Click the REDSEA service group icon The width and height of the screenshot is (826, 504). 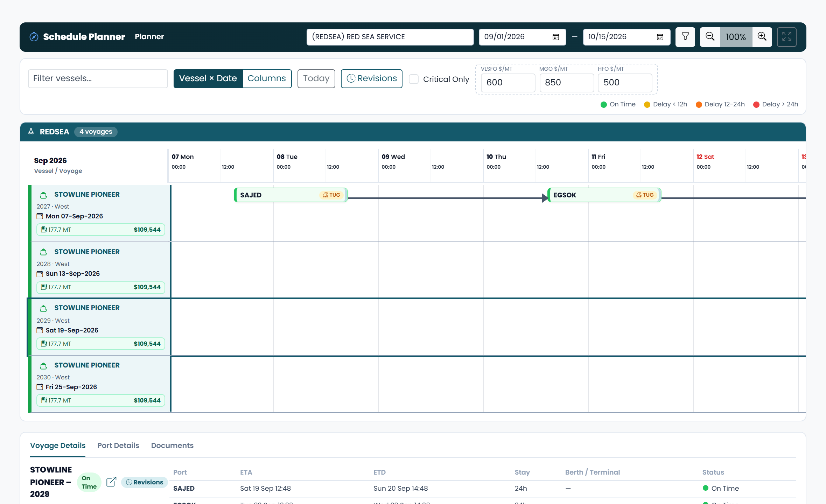pos(31,132)
